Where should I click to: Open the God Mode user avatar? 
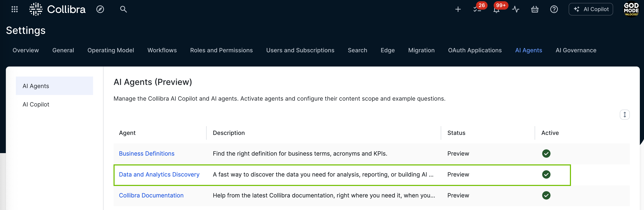(631, 9)
